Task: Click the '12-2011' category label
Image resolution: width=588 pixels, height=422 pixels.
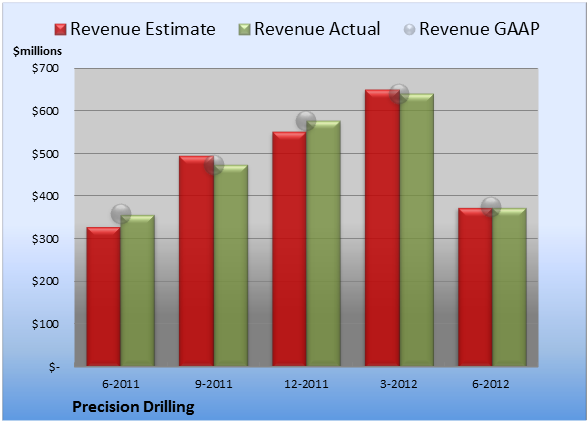Action: click(x=306, y=384)
